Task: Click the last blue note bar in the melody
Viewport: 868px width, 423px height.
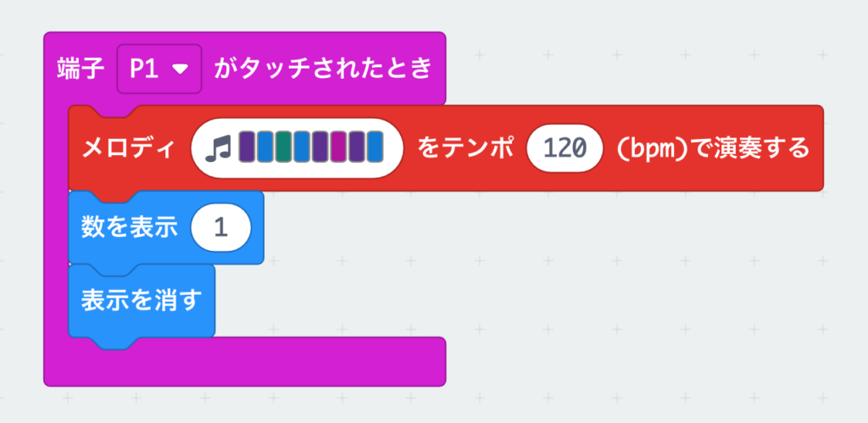Action: 374,148
